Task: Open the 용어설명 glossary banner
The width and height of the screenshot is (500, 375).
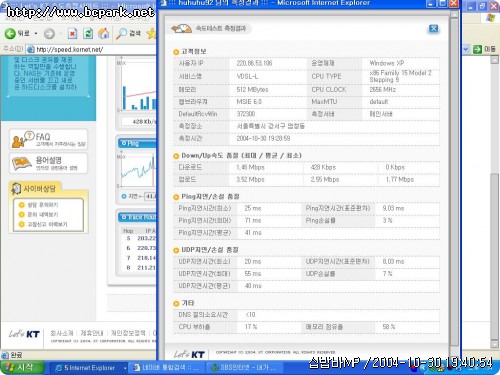Action: pos(49,163)
